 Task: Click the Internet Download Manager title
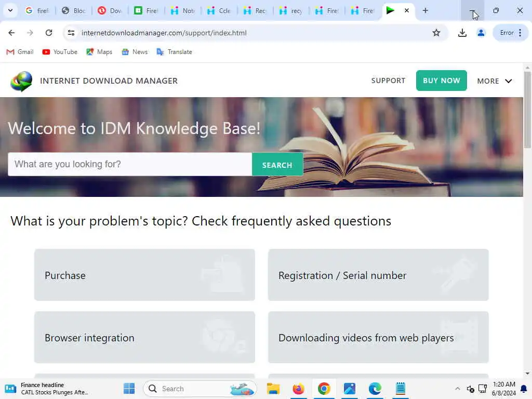click(x=109, y=81)
